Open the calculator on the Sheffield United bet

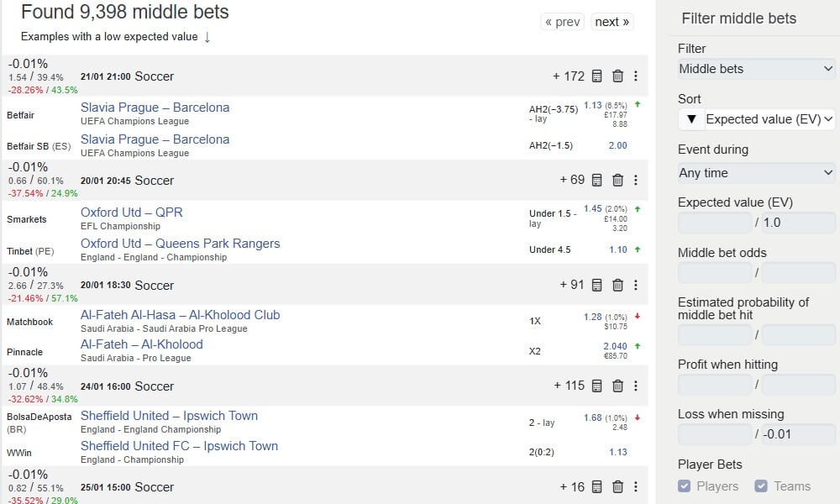(x=597, y=386)
